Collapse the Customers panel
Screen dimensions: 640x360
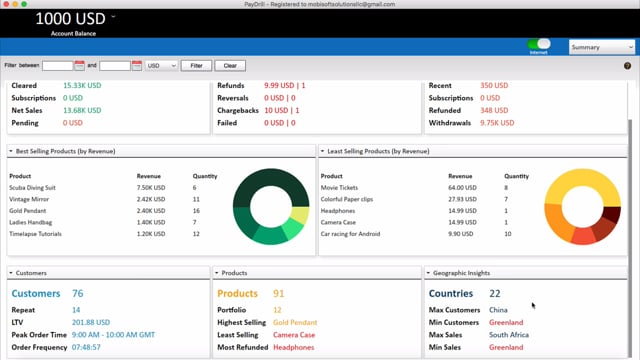[x=11, y=273]
